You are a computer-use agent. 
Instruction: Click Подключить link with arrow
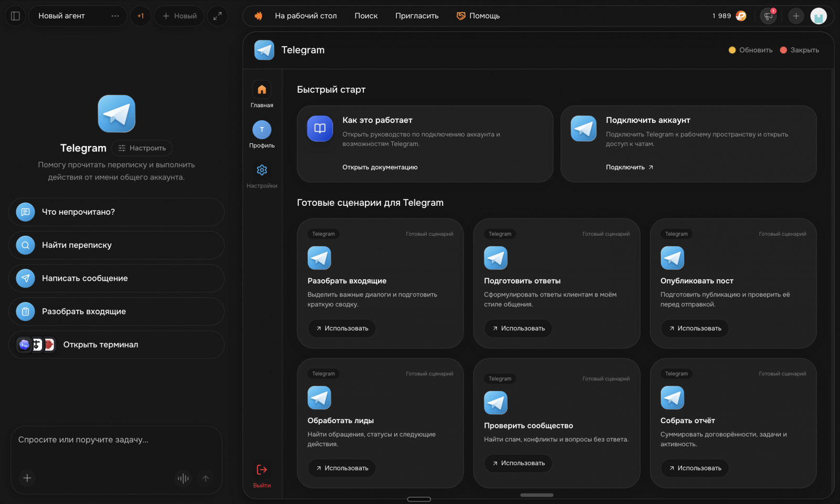(x=629, y=167)
